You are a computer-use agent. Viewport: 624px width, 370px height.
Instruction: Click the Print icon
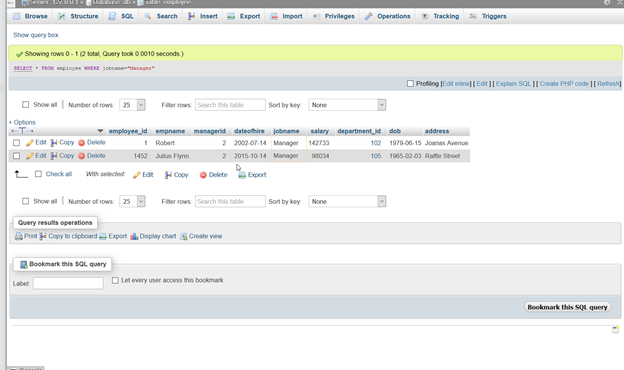[19, 236]
